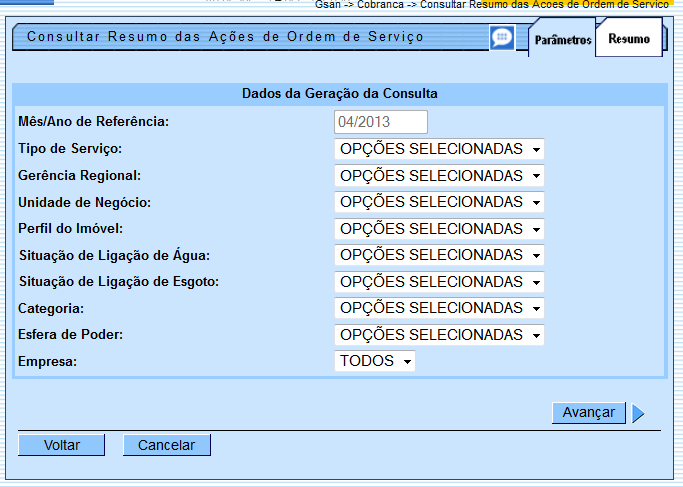Open the Tipo de Serviço dropdown
Image resolution: width=683 pixels, height=487 pixels.
click(440, 150)
